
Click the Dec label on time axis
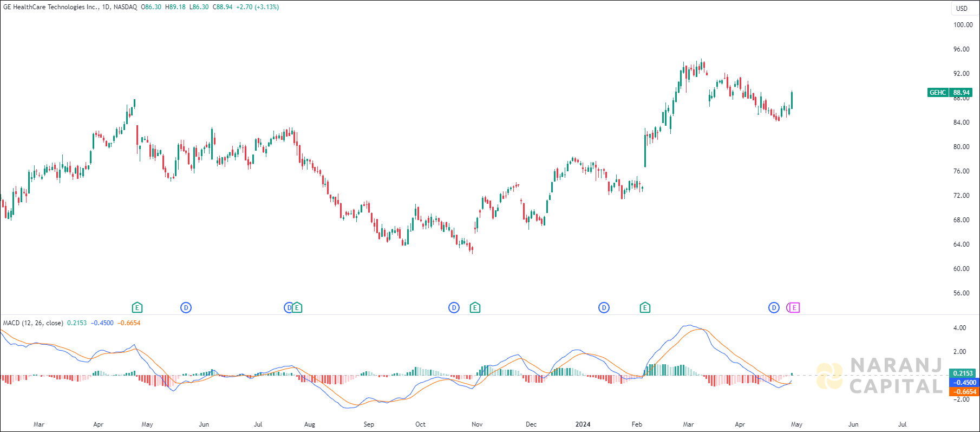(x=531, y=424)
